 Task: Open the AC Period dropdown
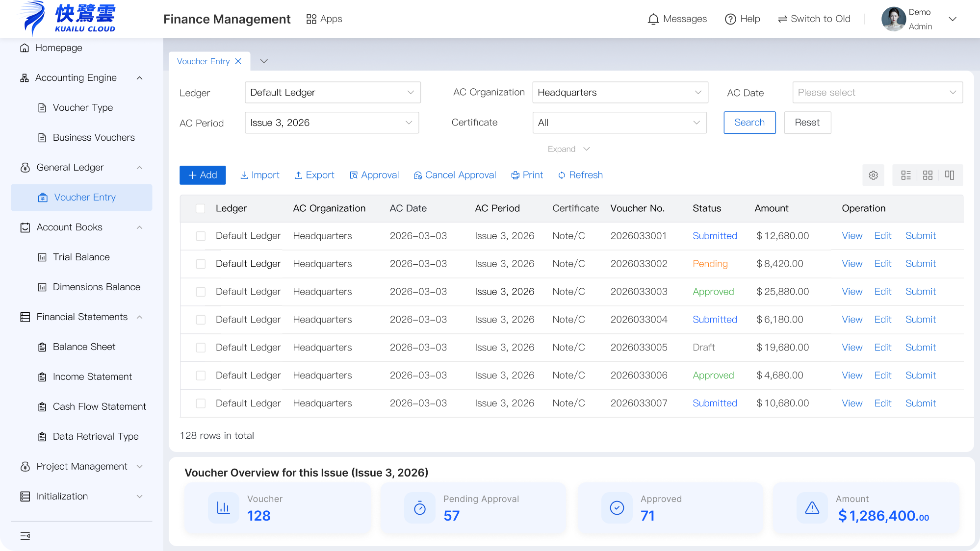click(332, 123)
